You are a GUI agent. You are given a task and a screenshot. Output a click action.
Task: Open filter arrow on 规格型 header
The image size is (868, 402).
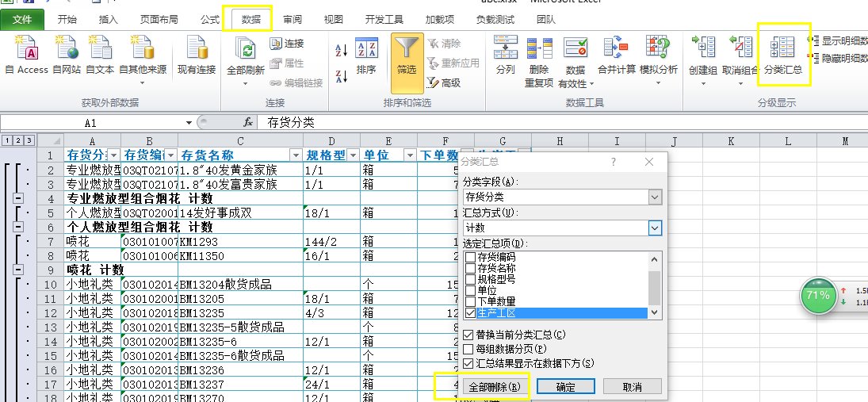tap(354, 155)
